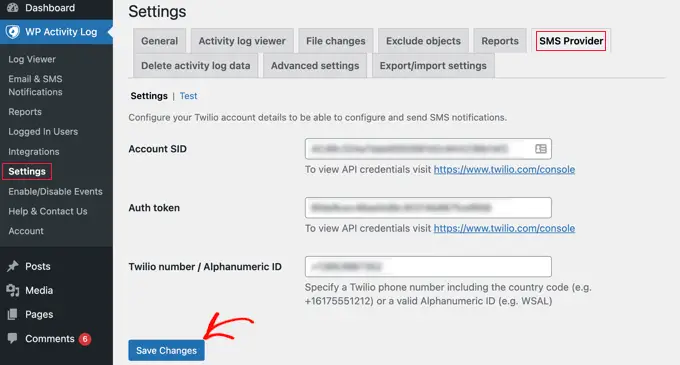Screen dimensions: 680x365
Task: Open Twilio console link under Account SID
Action: click(x=504, y=169)
